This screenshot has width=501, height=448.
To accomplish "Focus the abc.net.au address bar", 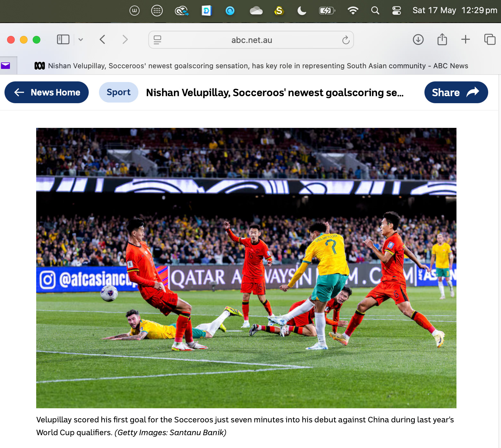I will pyautogui.click(x=251, y=40).
